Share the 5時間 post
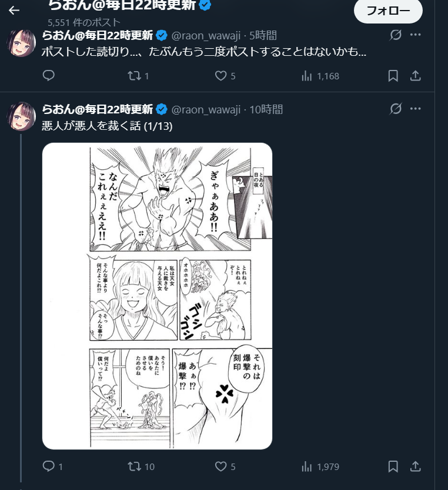This screenshot has height=490, width=448. coord(415,76)
